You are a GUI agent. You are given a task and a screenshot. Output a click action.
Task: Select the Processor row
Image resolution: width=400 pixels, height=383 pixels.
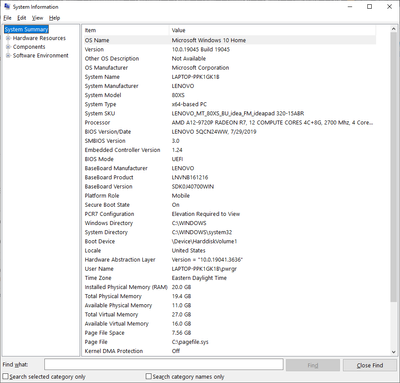229,123
